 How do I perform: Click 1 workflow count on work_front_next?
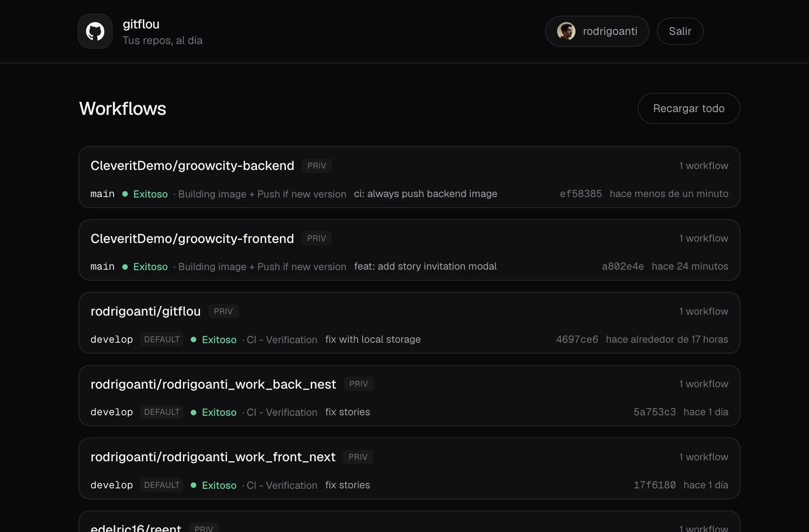(704, 457)
